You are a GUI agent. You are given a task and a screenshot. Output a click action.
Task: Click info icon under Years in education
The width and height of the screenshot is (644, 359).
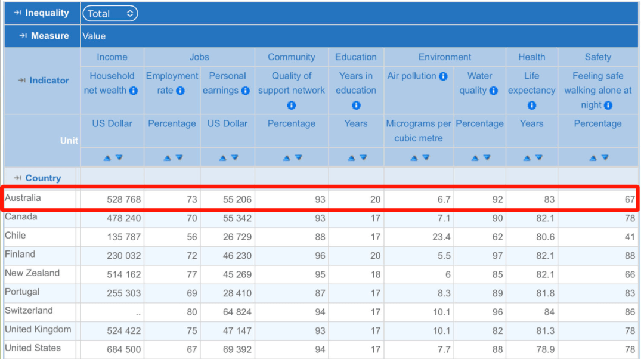(356, 106)
